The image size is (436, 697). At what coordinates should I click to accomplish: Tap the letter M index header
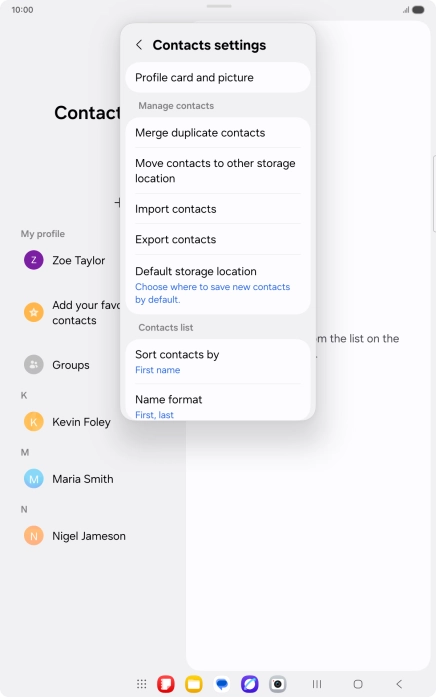[x=25, y=452]
